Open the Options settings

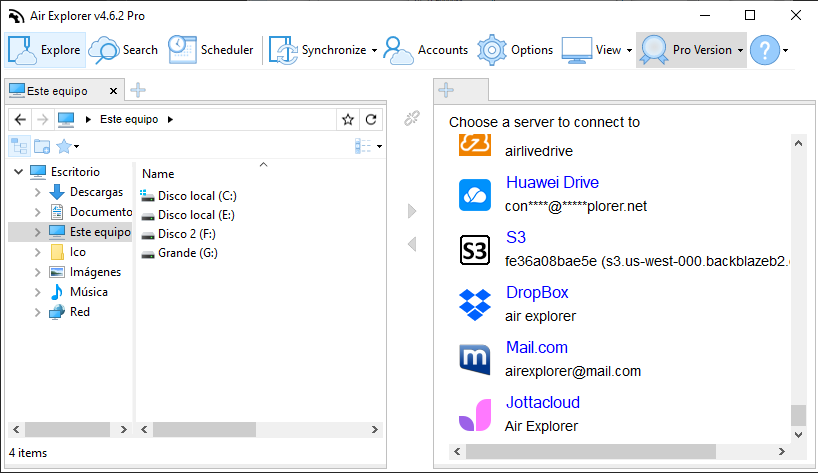click(515, 50)
